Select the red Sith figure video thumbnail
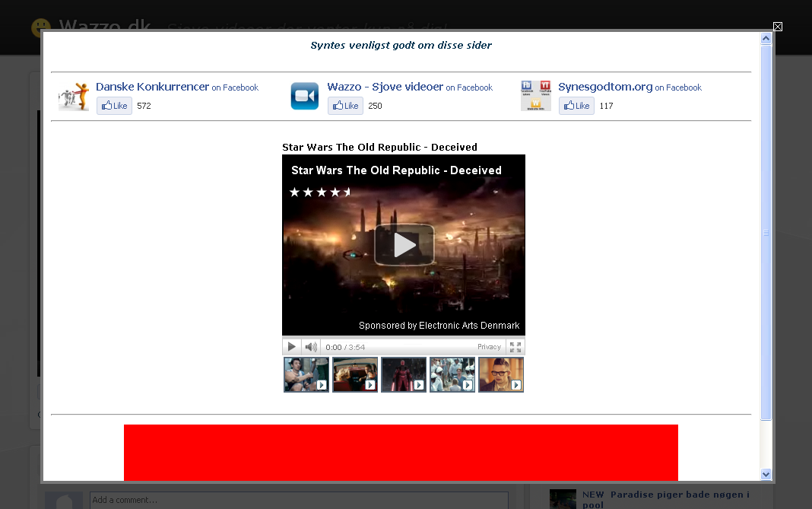Viewport: 812px width, 509px height. (x=404, y=374)
